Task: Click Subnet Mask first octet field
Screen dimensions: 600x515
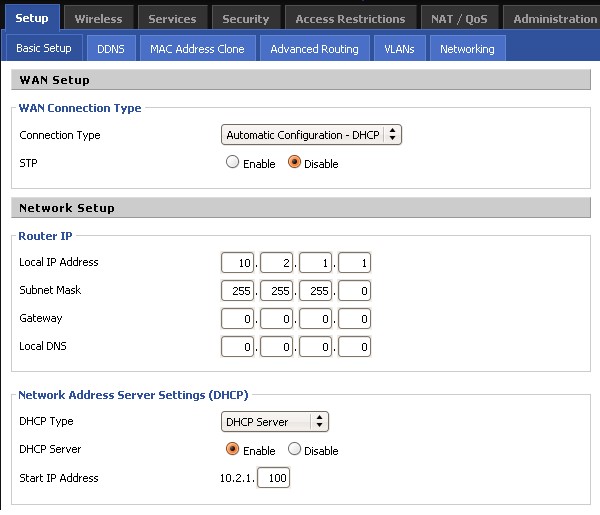Action: 237,290
